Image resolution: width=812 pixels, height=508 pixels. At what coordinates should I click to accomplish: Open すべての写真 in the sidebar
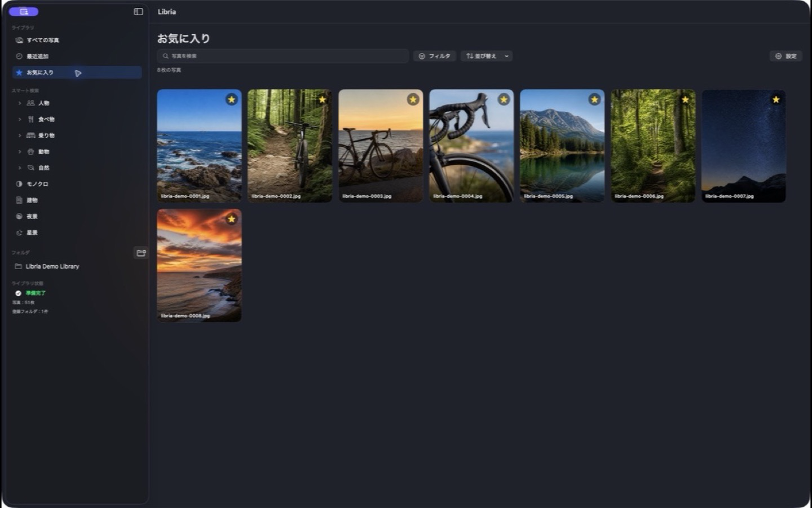[77, 40]
